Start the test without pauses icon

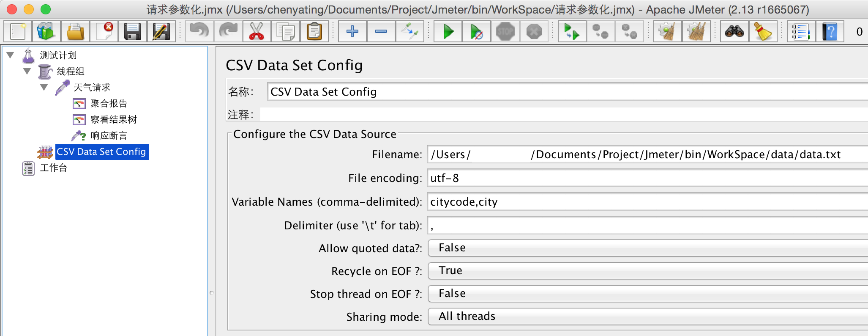pos(477,31)
